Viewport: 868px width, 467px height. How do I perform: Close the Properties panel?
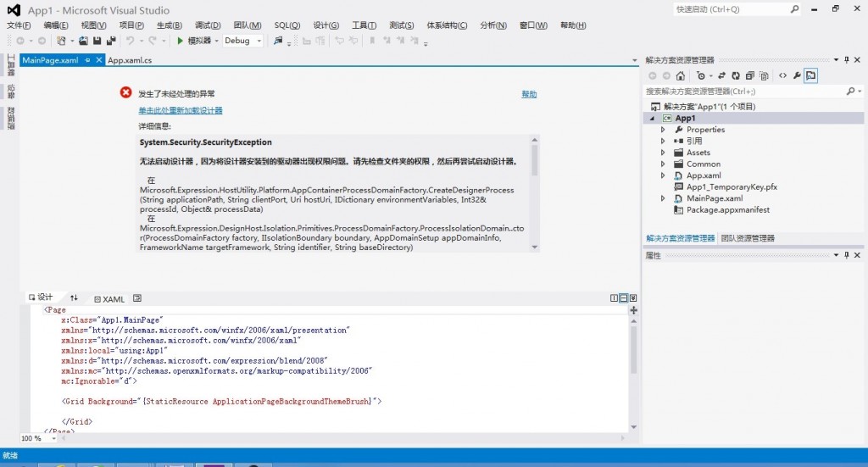point(858,255)
